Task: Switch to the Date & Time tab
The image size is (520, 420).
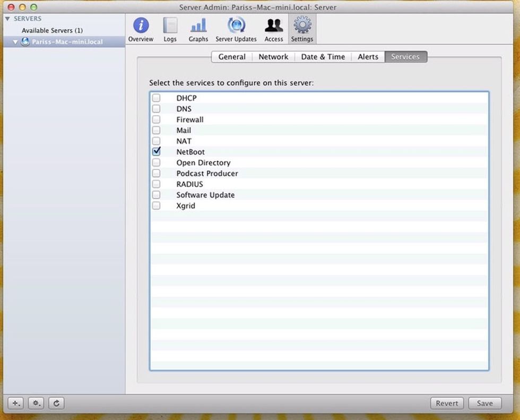Action: 323,57
